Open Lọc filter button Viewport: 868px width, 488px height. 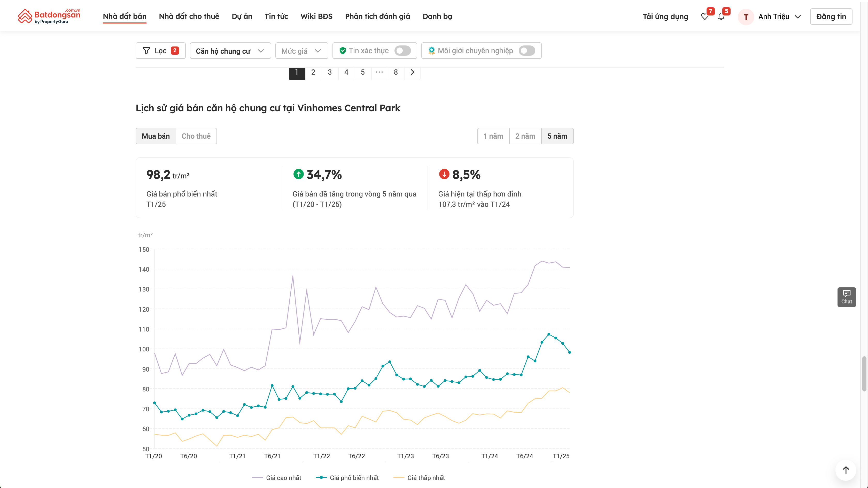coord(161,51)
